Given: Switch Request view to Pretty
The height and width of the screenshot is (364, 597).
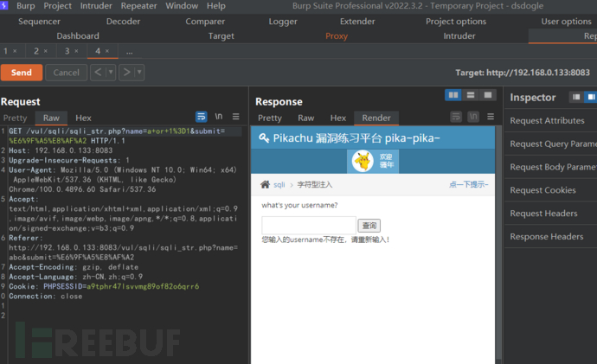Looking at the screenshot, I should point(15,118).
